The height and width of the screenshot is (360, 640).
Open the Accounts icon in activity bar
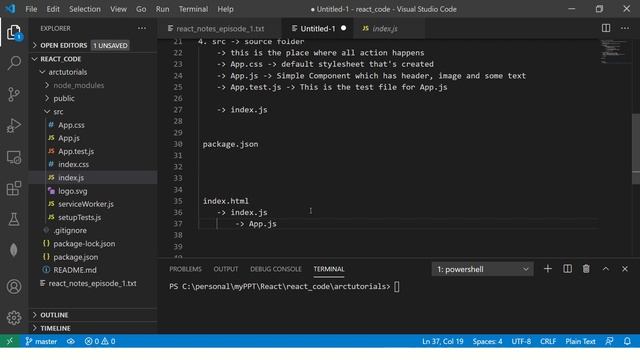pyautogui.click(x=14, y=287)
